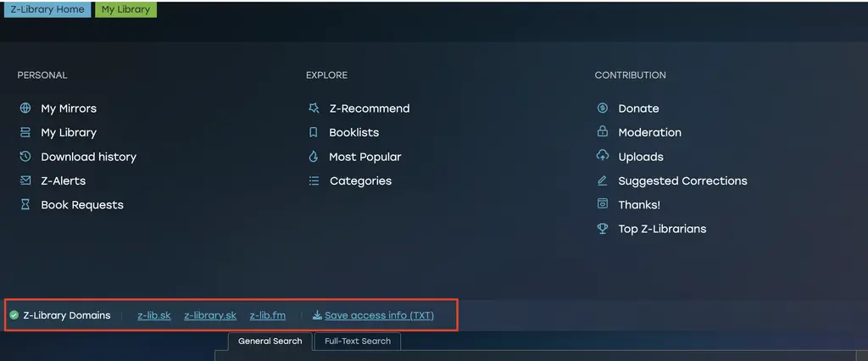Click the blue Z-Library Home button
Viewport: 868px width, 361px height.
pos(47,9)
